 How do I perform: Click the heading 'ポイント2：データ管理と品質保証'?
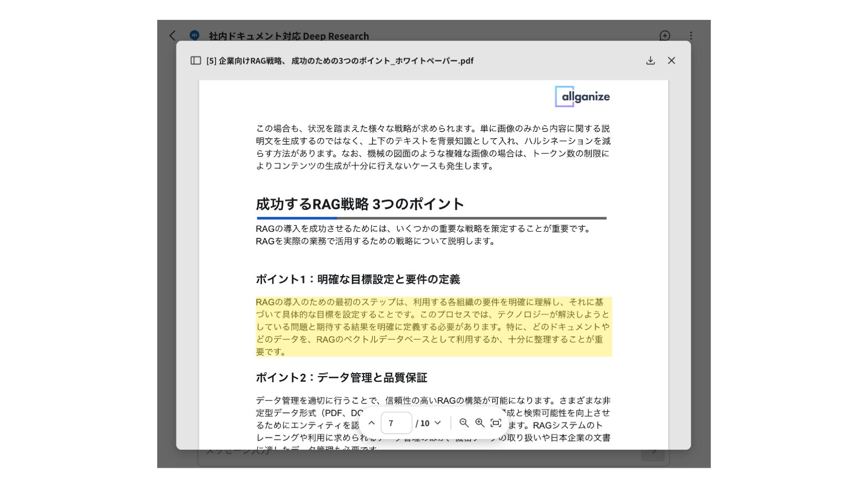[342, 378]
